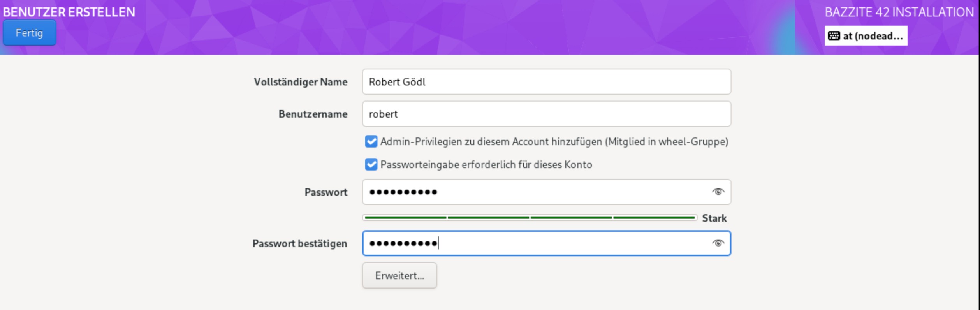Toggle the Passworteingabe erforderlich checkbox

click(371, 165)
